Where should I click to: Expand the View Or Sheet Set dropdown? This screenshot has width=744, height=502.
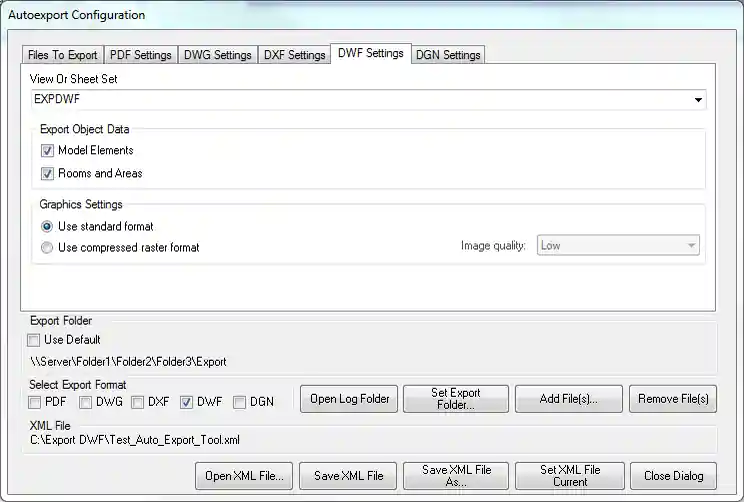(697, 100)
